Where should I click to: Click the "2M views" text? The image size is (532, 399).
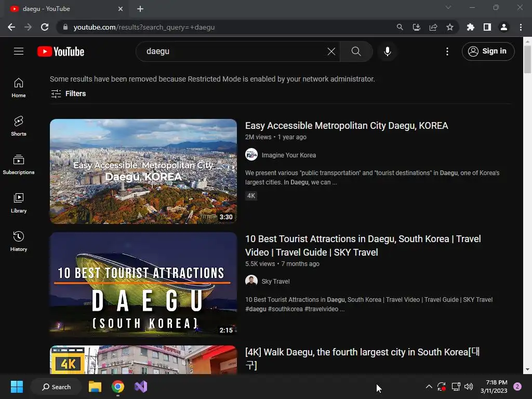coord(258,137)
